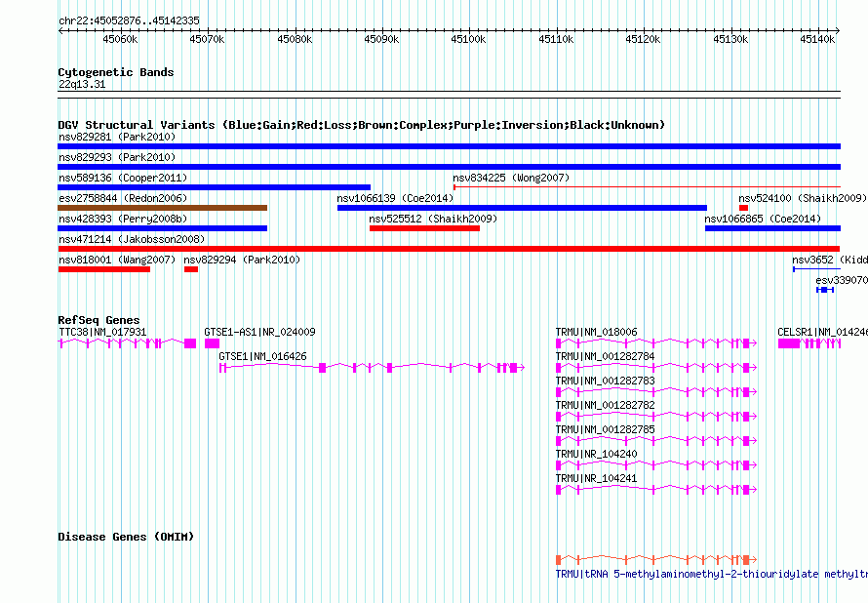The height and width of the screenshot is (603, 868).
Task: Select the red nsv525512 (Shaikh2009) loss bar
Action: [424, 228]
